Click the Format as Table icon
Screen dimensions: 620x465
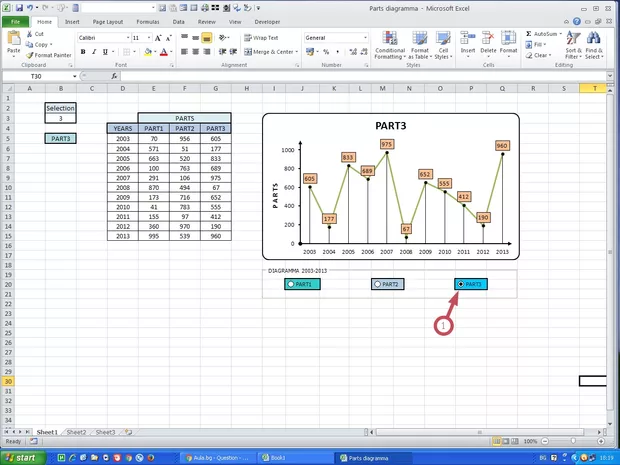[417, 42]
